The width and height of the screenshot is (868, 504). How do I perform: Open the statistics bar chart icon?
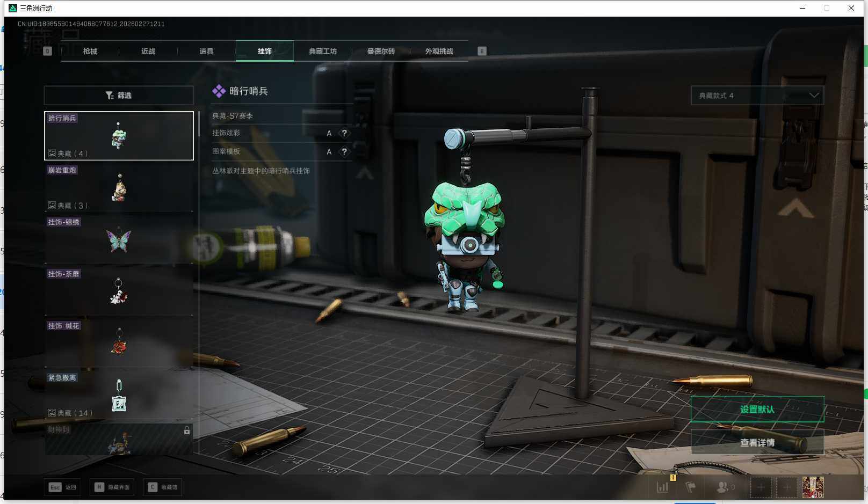pos(663,487)
